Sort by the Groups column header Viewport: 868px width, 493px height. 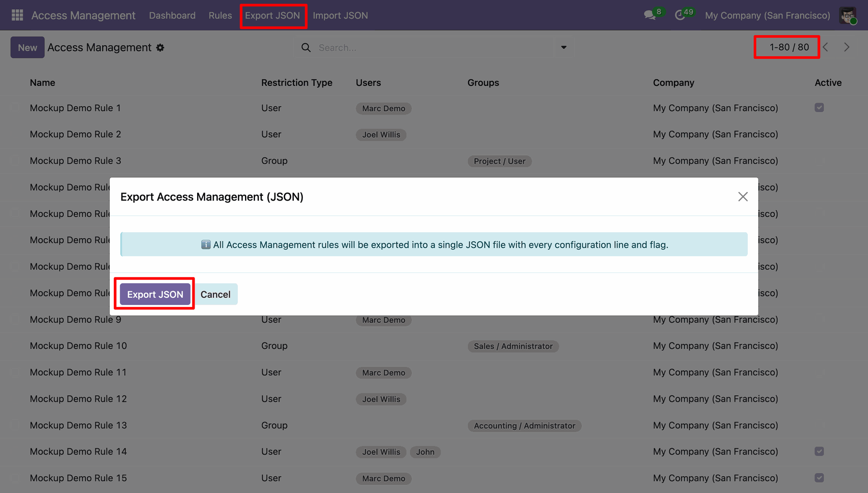[x=483, y=83]
